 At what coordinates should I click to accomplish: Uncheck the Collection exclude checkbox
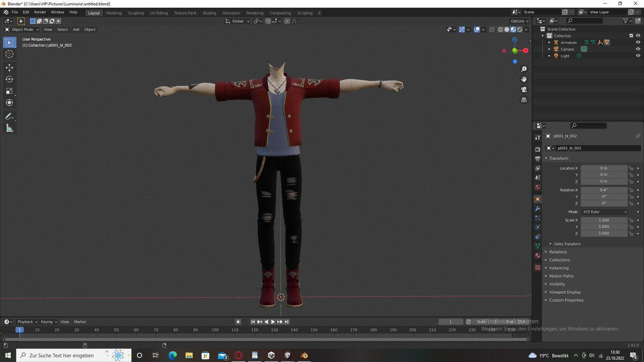point(631,36)
